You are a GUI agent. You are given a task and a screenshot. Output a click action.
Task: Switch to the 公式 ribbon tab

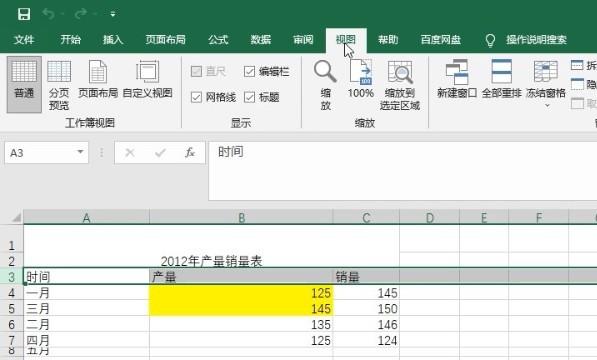(x=218, y=40)
